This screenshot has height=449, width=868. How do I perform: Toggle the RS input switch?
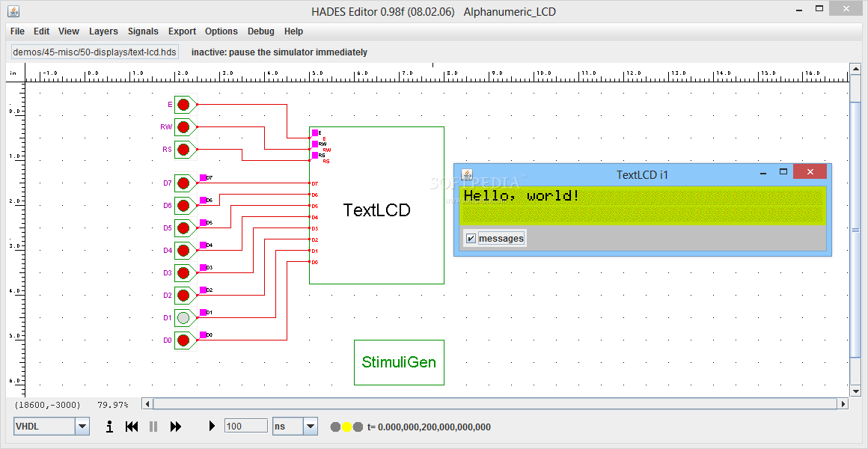coord(184,150)
